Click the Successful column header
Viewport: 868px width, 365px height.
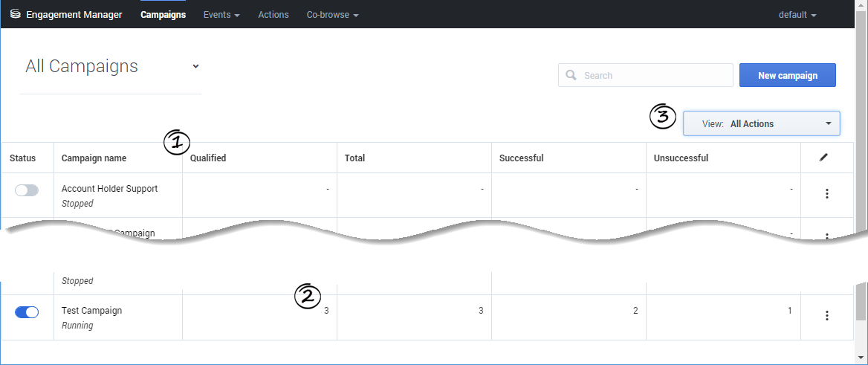[521, 158]
